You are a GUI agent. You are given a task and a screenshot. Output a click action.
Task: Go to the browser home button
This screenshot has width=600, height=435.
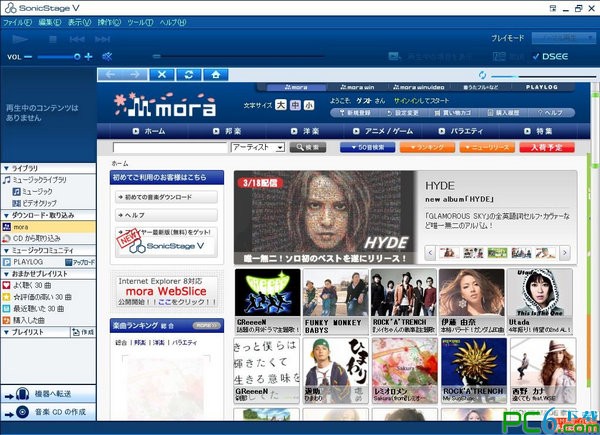pyautogui.click(x=216, y=75)
